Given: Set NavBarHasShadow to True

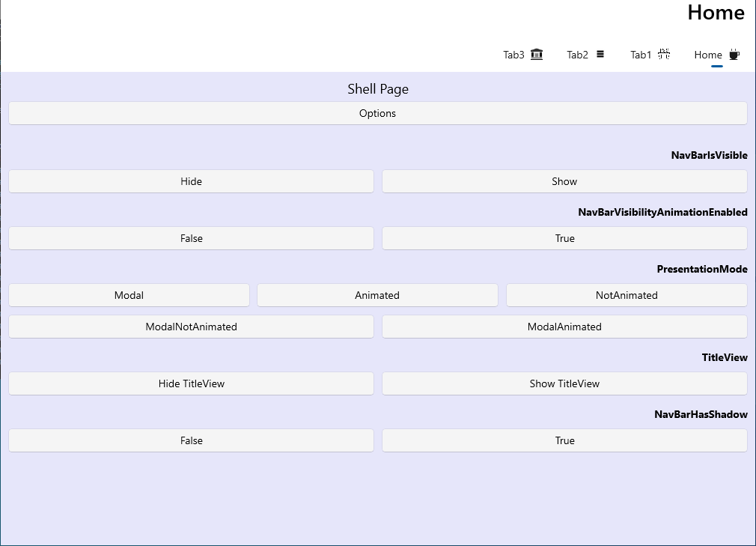Looking at the screenshot, I should point(564,440).
